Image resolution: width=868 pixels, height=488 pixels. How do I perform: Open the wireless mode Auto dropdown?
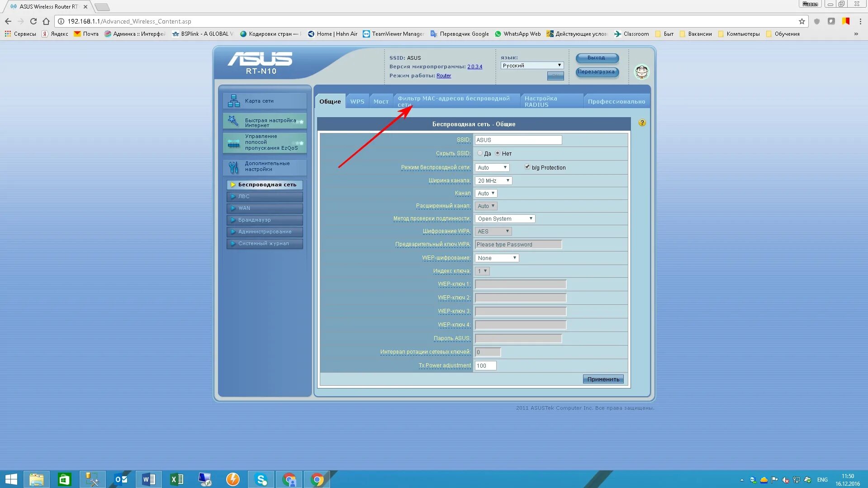492,167
